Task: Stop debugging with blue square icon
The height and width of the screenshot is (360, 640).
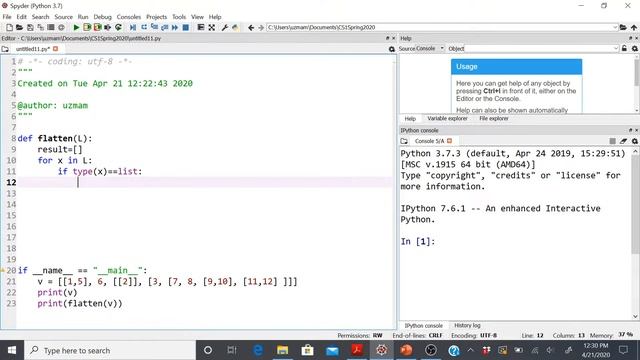Action: coord(185,27)
